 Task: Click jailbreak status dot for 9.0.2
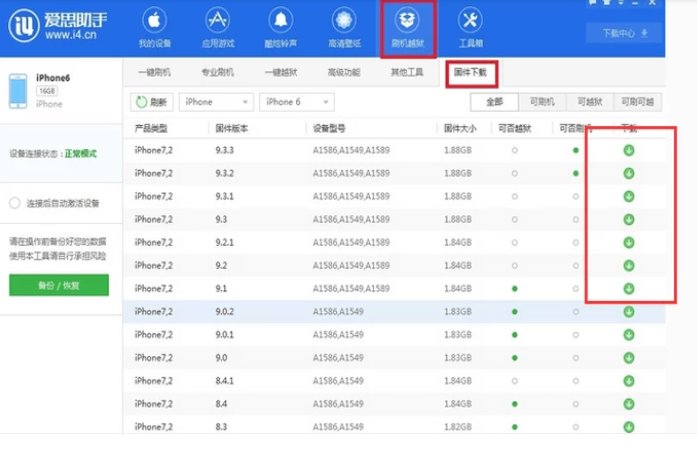[x=515, y=312]
